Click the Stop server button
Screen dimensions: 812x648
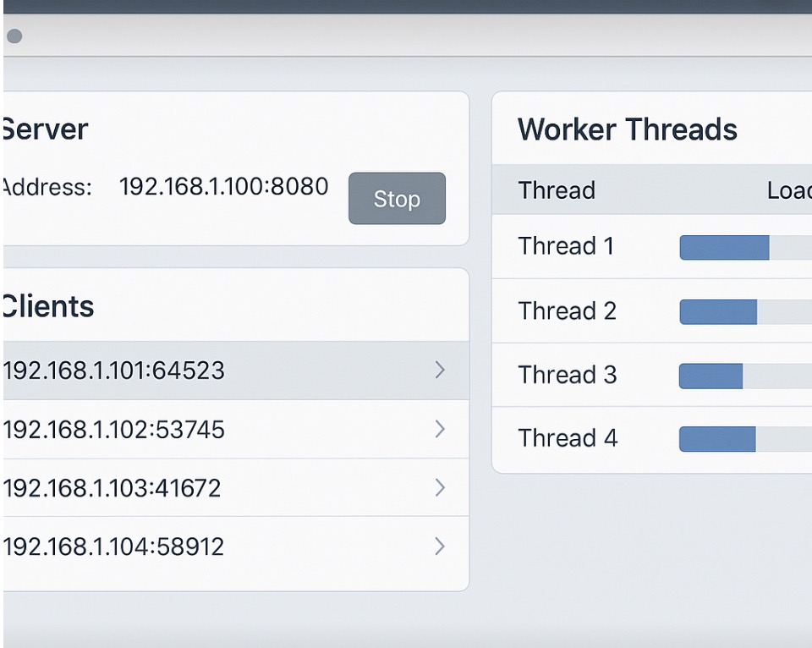(397, 199)
